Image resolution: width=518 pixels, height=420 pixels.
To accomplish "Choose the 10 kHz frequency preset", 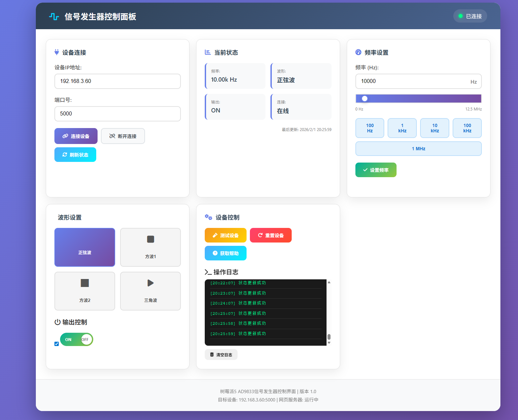I will click(434, 128).
